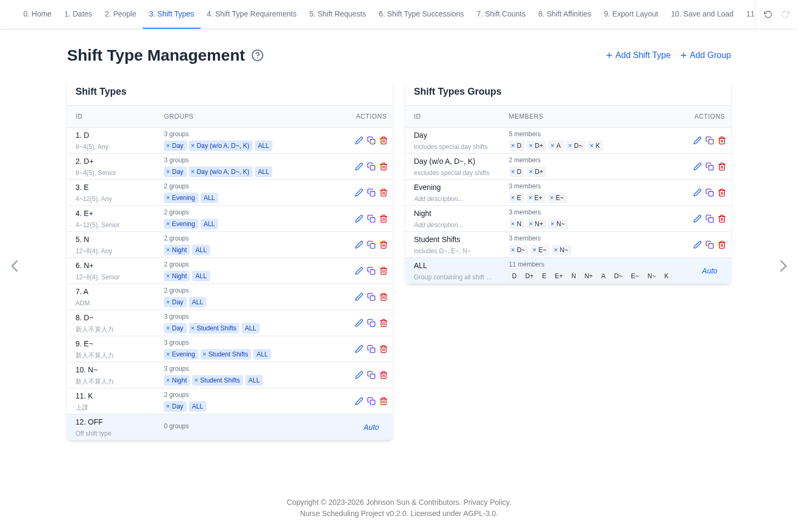Image resolution: width=798 pixels, height=532 pixels.
Task: Click Add Group button
Action: click(x=705, y=55)
